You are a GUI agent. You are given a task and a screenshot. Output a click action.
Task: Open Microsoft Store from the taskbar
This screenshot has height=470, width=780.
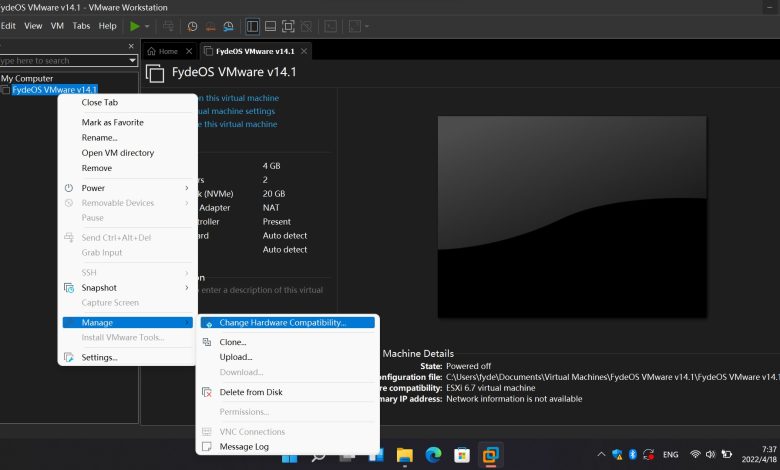(x=462, y=455)
